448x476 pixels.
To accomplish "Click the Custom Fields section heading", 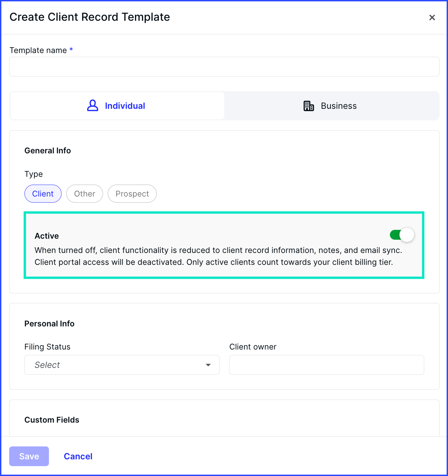I will [x=51, y=420].
